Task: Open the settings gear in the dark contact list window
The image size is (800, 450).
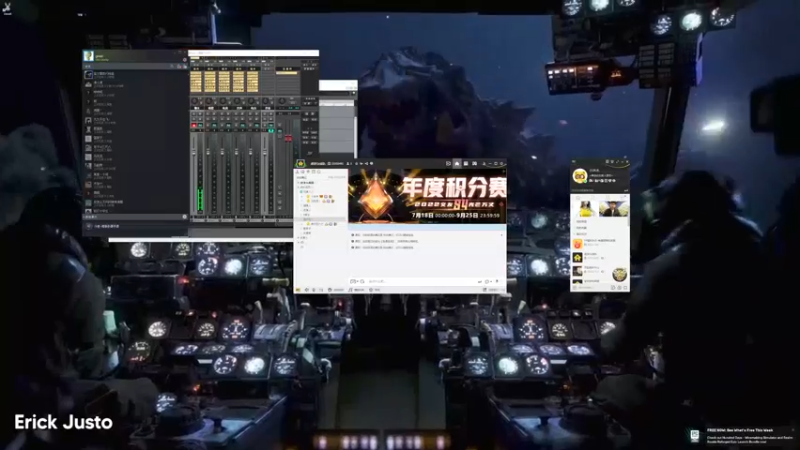Action: pyautogui.click(x=185, y=60)
